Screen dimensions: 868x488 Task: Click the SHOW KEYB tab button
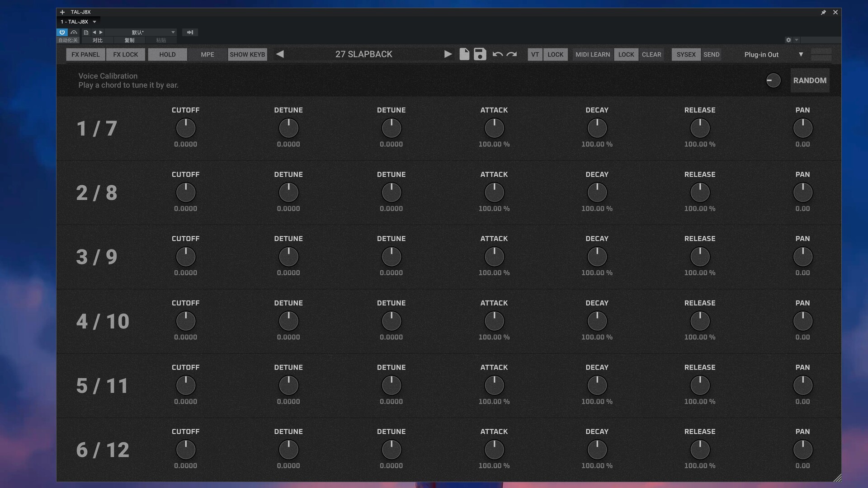(x=247, y=54)
